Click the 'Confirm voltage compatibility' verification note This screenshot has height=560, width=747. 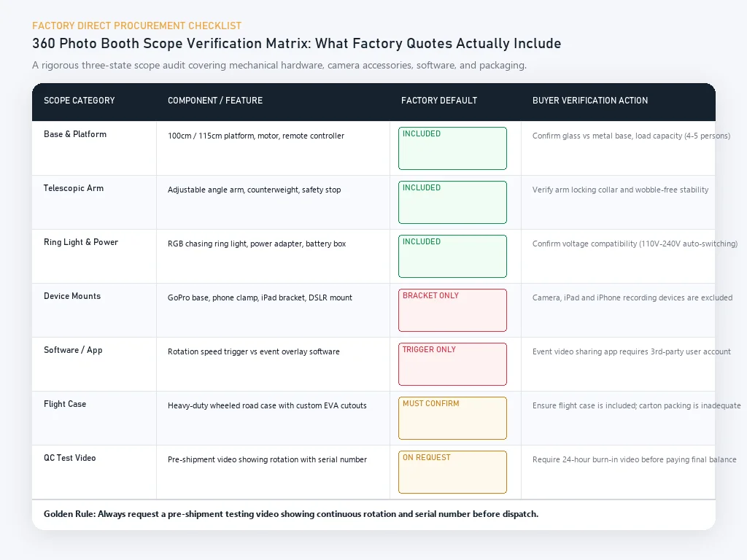tap(635, 244)
